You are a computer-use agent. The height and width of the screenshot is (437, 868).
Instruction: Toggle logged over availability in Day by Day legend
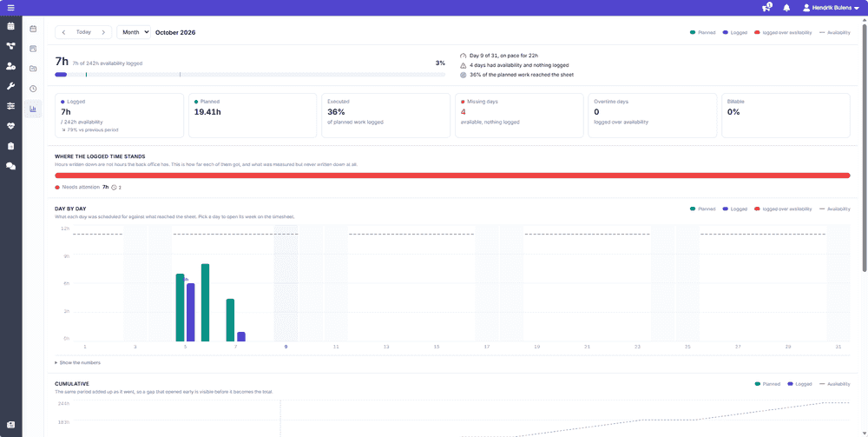point(783,209)
